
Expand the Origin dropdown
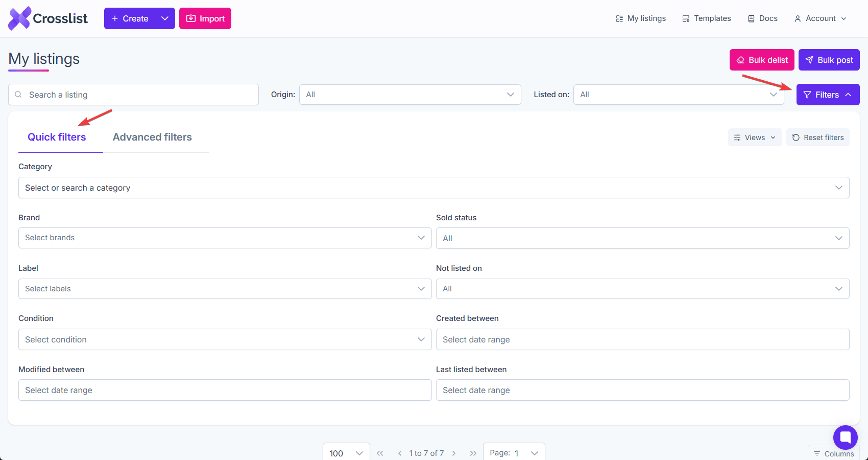pos(409,95)
